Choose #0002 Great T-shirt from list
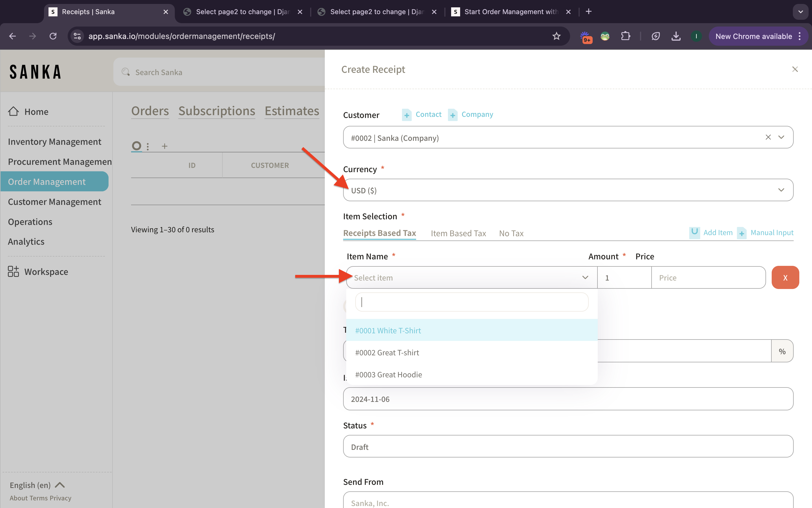This screenshot has height=508, width=812. 472,352
